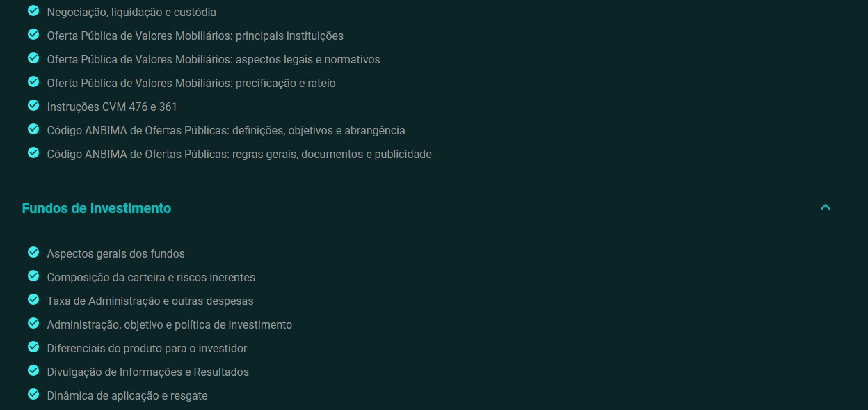Viewport: 868px width, 410px height.
Task: Click check icon next to Instruções CVM 476 e 361
Action: click(33, 106)
